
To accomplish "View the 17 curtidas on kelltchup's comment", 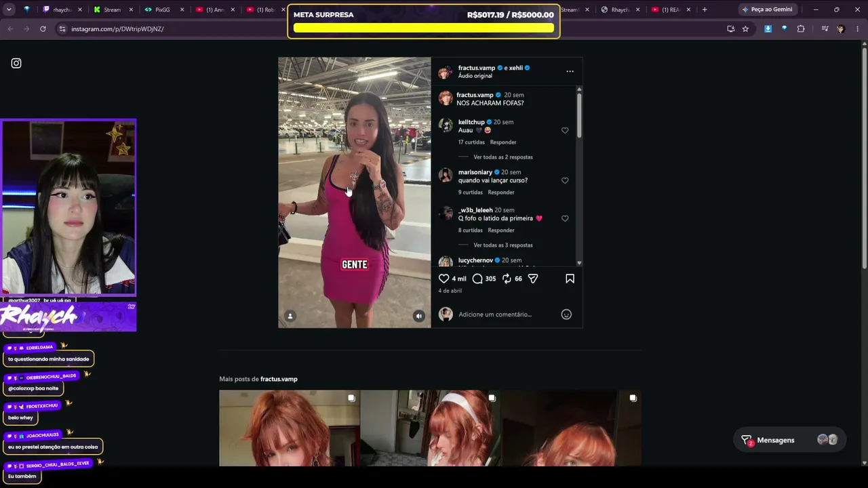I will point(471,142).
